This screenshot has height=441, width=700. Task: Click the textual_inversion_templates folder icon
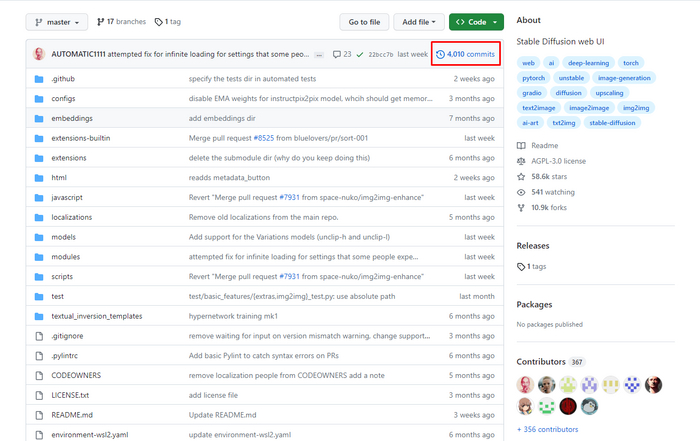pyautogui.click(x=39, y=316)
